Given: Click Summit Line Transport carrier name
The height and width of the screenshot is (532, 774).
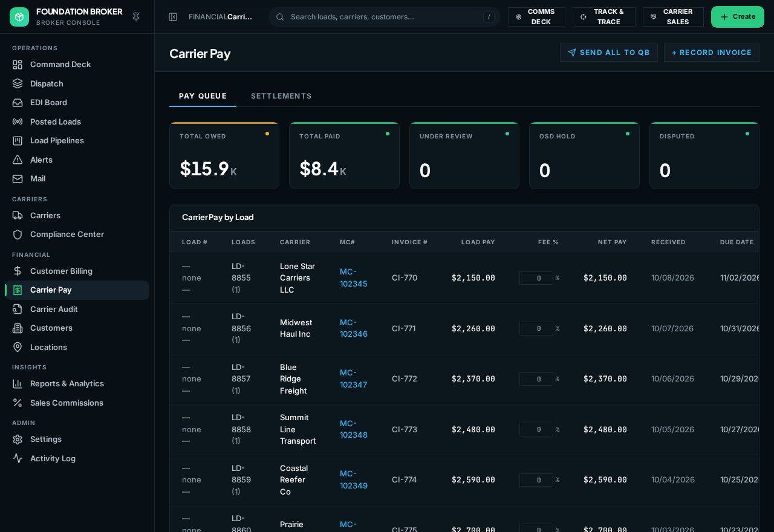Looking at the screenshot, I should tap(298, 429).
